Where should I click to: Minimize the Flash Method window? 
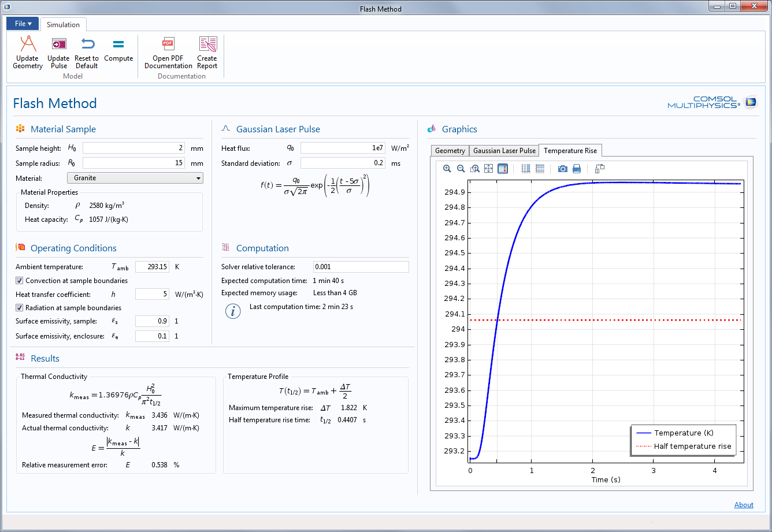717,6
